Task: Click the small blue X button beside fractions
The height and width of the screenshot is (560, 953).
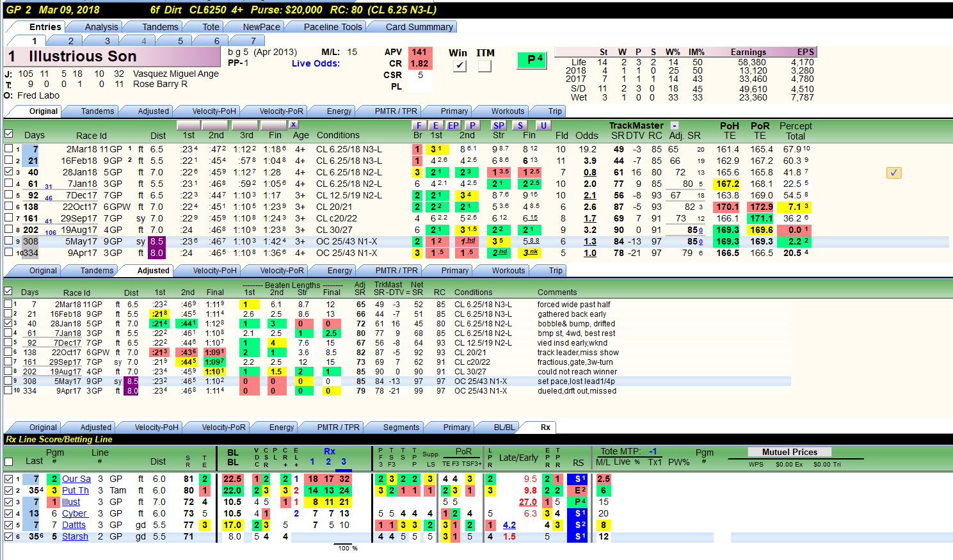Action: pyautogui.click(x=293, y=125)
